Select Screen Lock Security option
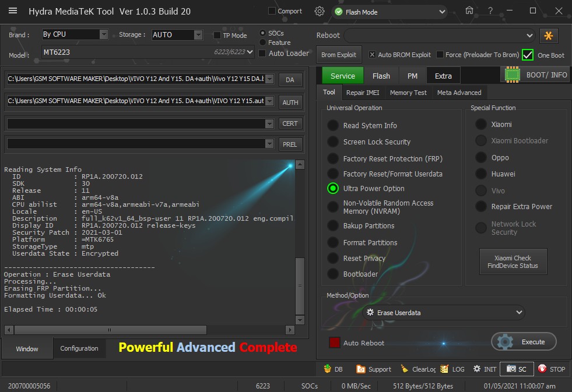This screenshot has width=572, height=392. (x=333, y=142)
